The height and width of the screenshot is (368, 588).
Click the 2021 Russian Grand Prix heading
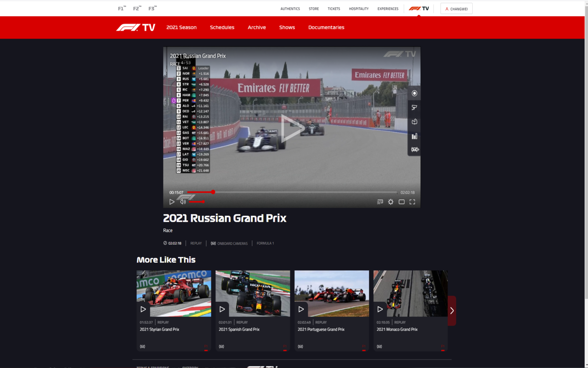coord(225,218)
